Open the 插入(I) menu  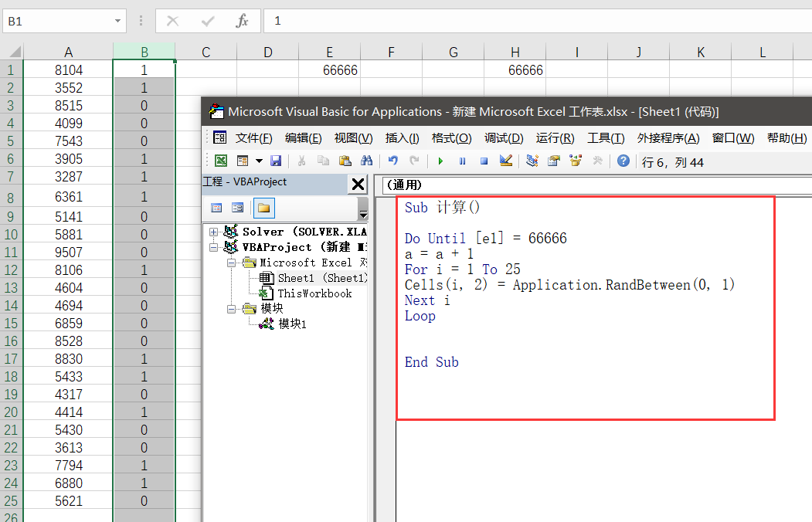point(402,138)
